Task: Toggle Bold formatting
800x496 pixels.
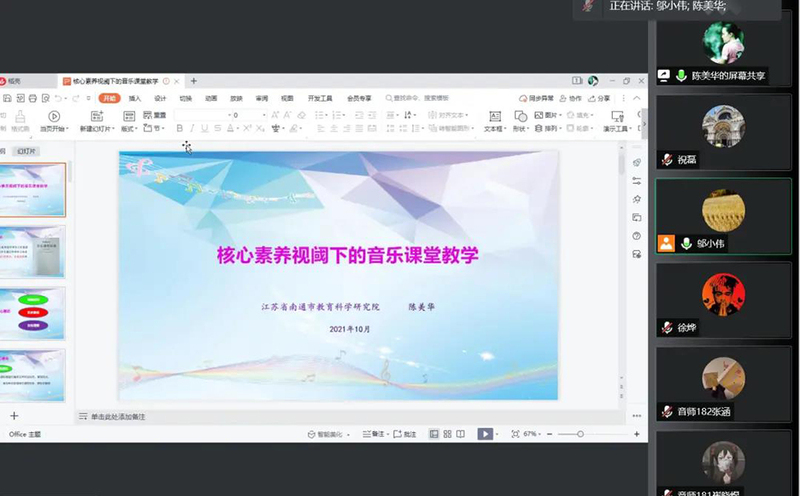Action: 180,128
